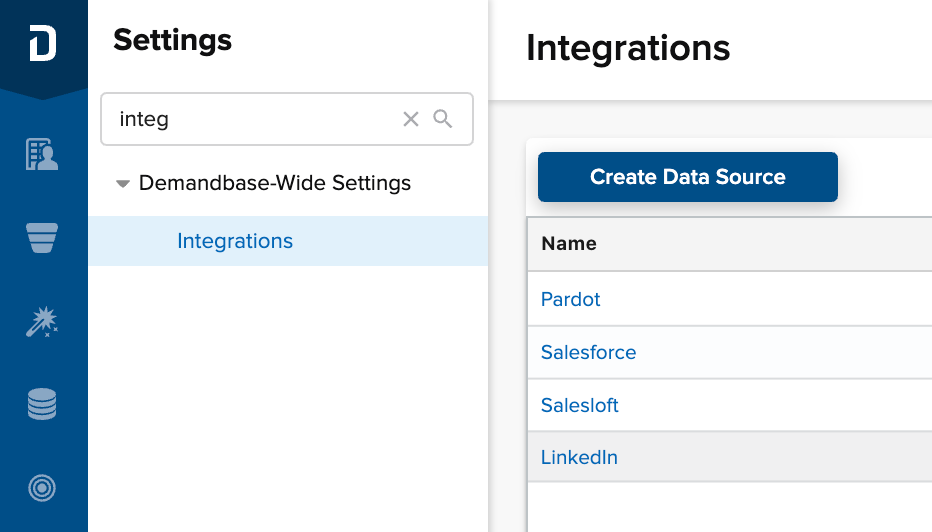Click the Demandbase logo icon
Viewport: 932px width, 532px height.
(43, 43)
